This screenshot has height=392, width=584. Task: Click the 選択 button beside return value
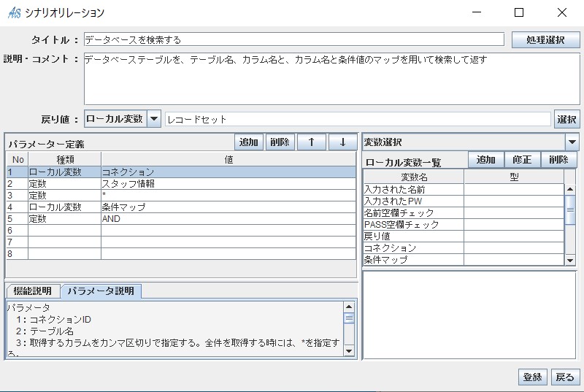[x=567, y=119]
